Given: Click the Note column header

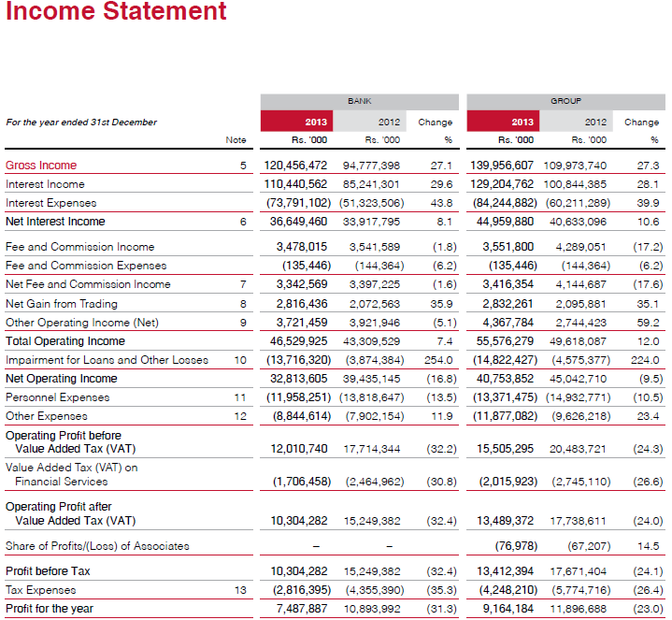Looking at the screenshot, I should coord(236,140).
